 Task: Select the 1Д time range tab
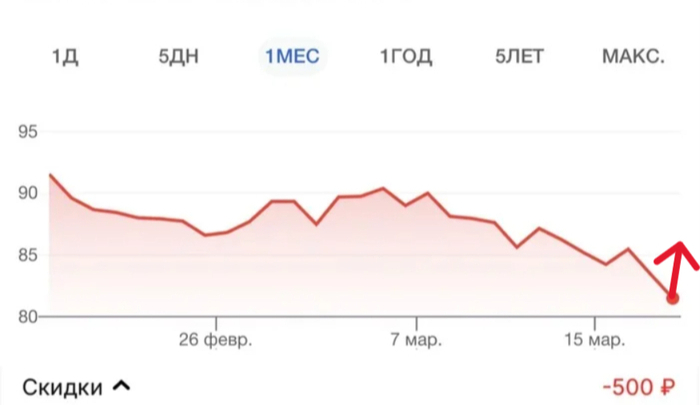pyautogui.click(x=65, y=57)
